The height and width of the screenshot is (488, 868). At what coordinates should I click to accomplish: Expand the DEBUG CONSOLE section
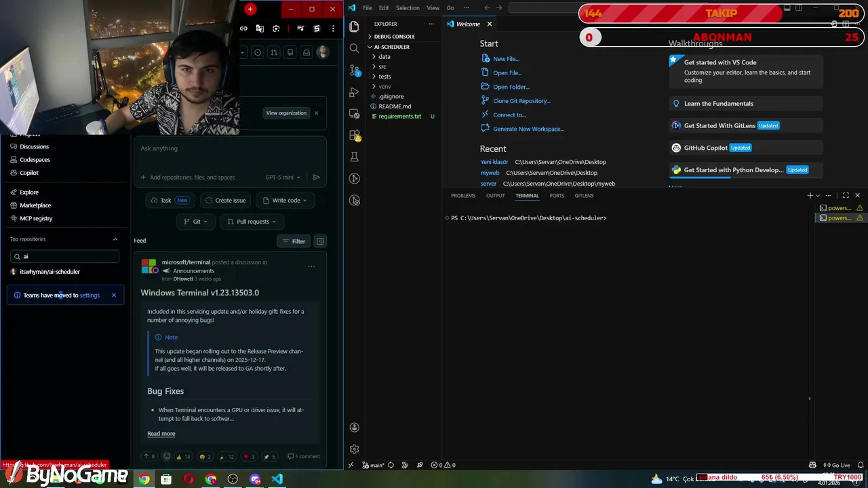click(x=393, y=37)
